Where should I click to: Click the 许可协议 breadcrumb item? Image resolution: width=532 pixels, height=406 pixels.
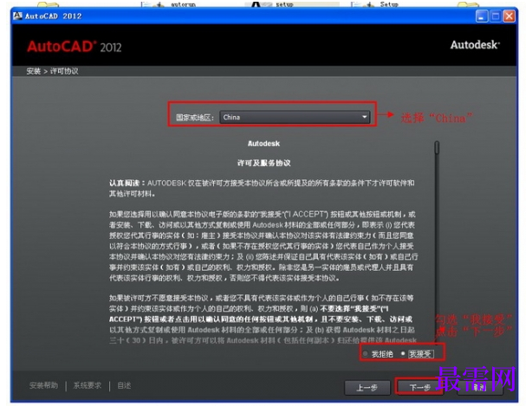click(64, 71)
